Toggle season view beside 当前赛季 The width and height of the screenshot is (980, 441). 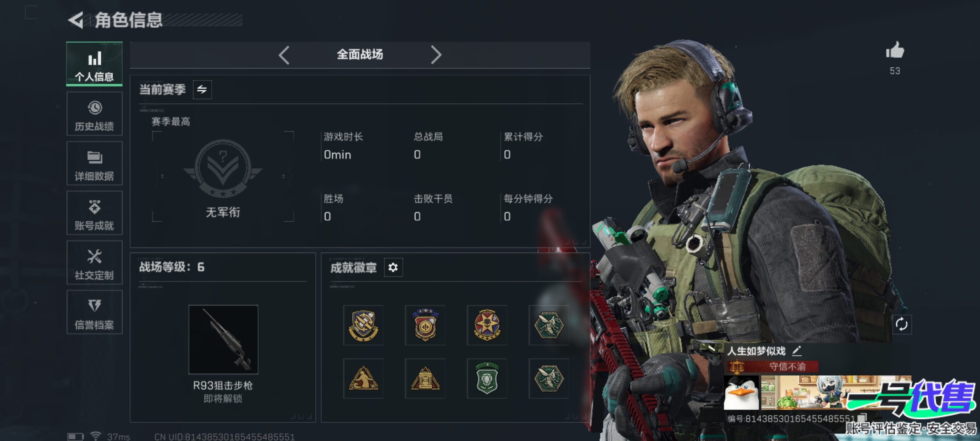click(202, 89)
